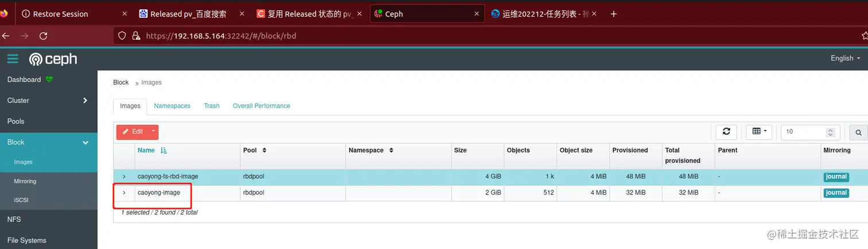The width and height of the screenshot is (868, 249).
Task: Close the Released pv_百度搜索 tab
Action: pos(242,14)
